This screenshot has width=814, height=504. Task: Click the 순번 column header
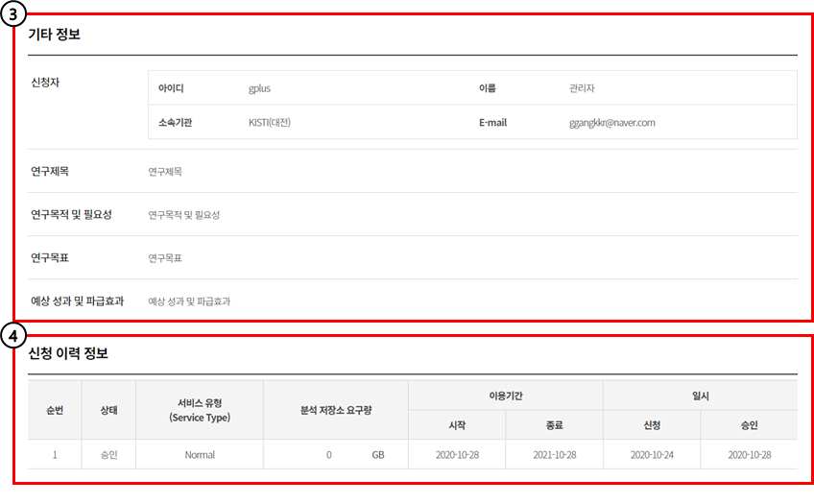point(55,410)
